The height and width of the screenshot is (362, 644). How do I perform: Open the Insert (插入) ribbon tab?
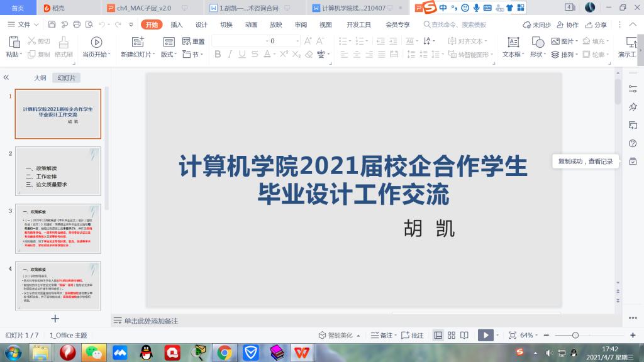177,25
